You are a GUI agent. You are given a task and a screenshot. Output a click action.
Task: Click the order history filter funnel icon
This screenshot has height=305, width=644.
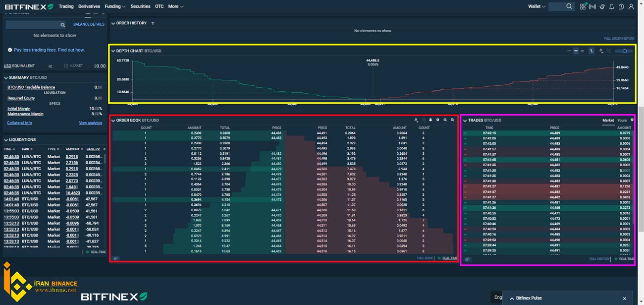153,23
